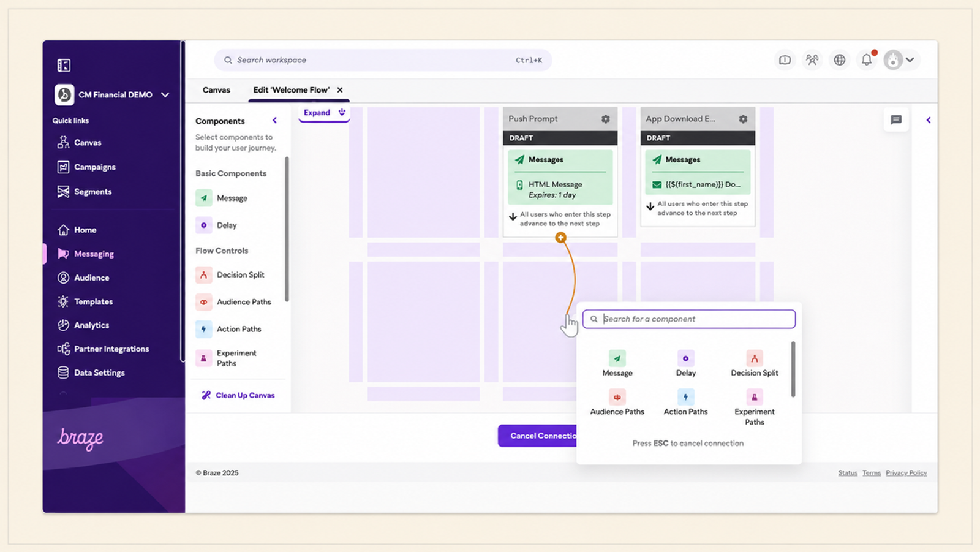
Task: Select Delay component in Components panel
Action: coord(216,225)
